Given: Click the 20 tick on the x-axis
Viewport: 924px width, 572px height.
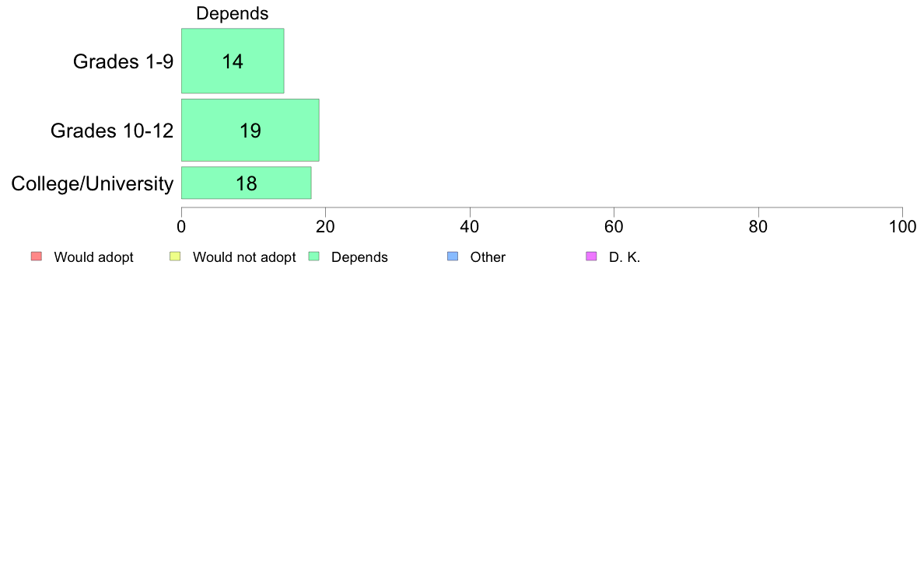Looking at the screenshot, I should point(325,227).
